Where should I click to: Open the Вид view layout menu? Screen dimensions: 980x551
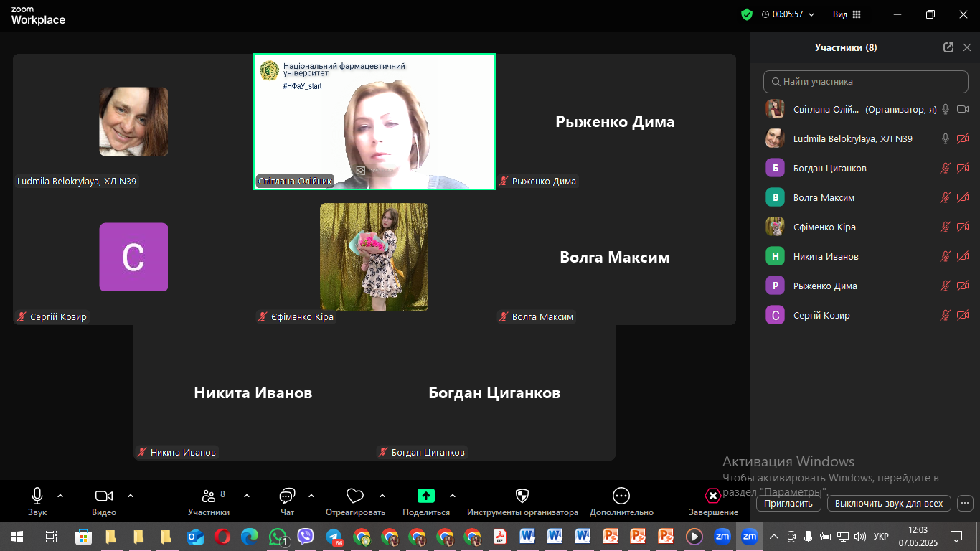tap(847, 14)
